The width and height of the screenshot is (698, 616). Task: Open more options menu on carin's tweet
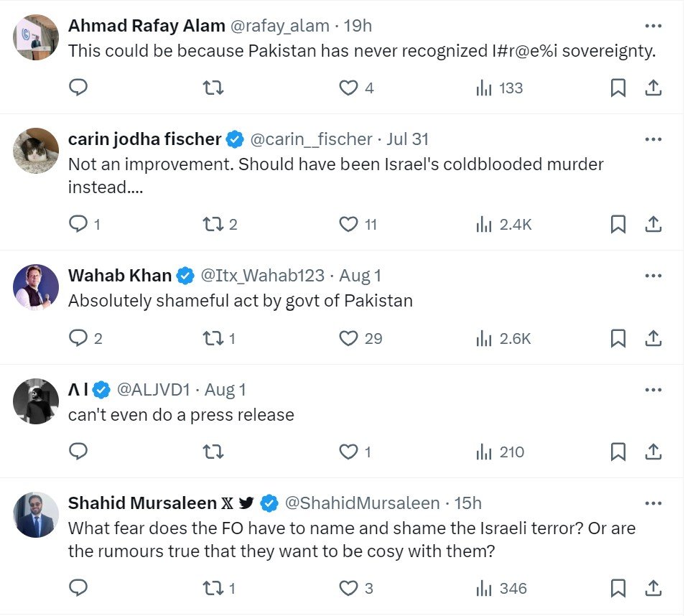click(653, 139)
